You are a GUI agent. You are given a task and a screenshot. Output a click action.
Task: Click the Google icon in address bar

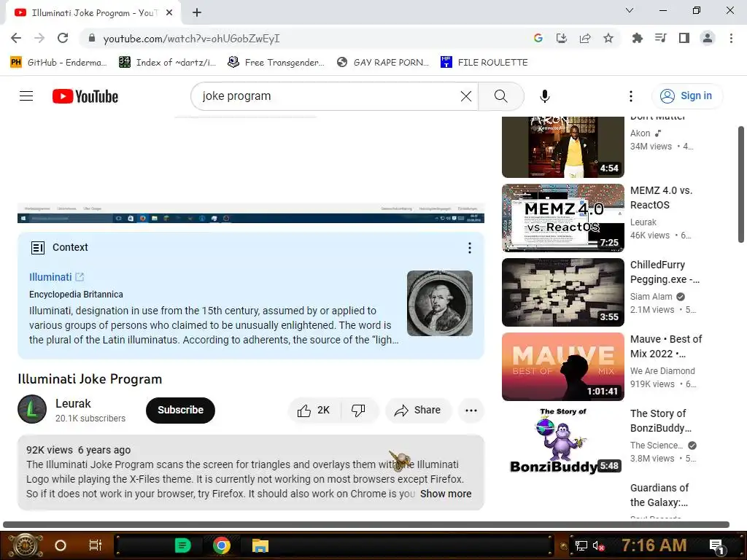point(538,38)
